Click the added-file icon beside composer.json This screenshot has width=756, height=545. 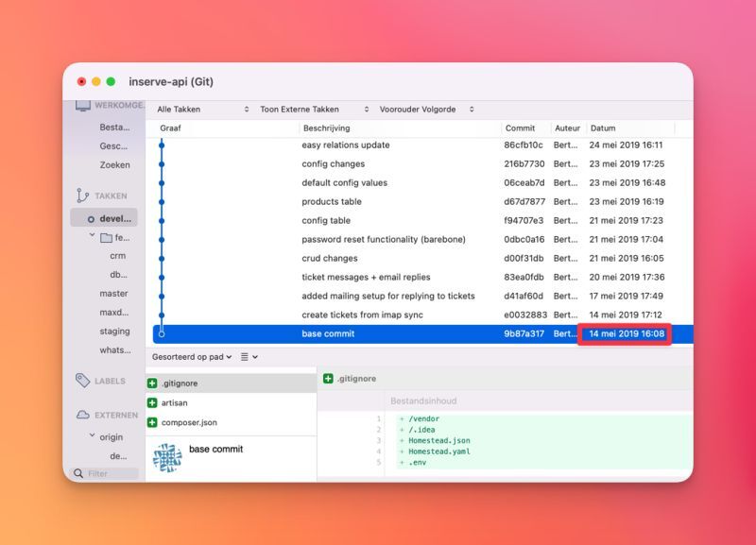click(x=152, y=422)
